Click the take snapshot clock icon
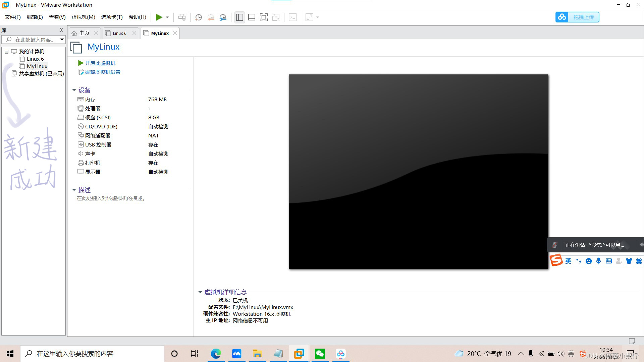The width and height of the screenshot is (644, 362). pyautogui.click(x=198, y=17)
